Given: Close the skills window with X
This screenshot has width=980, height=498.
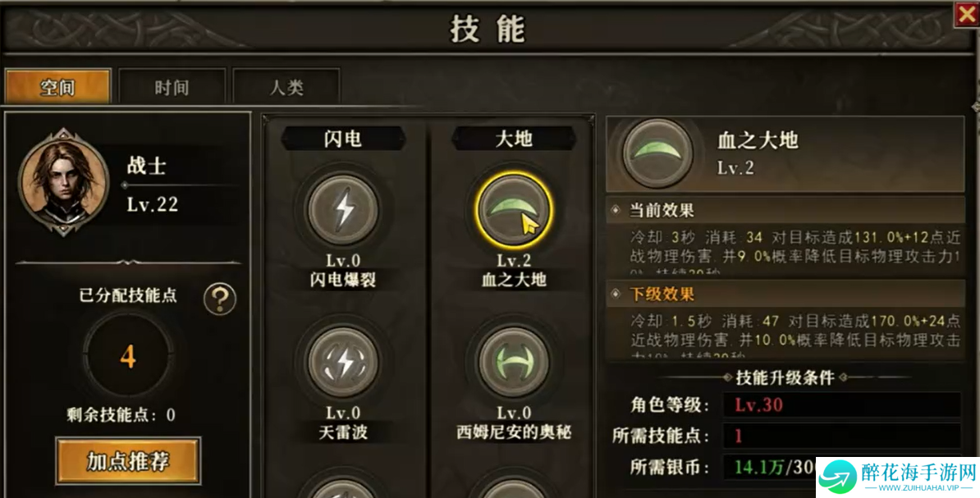Looking at the screenshot, I should [x=966, y=15].
